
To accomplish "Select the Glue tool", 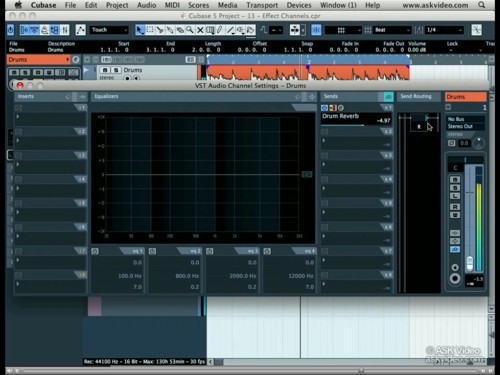I will pyautogui.click(x=170, y=30).
